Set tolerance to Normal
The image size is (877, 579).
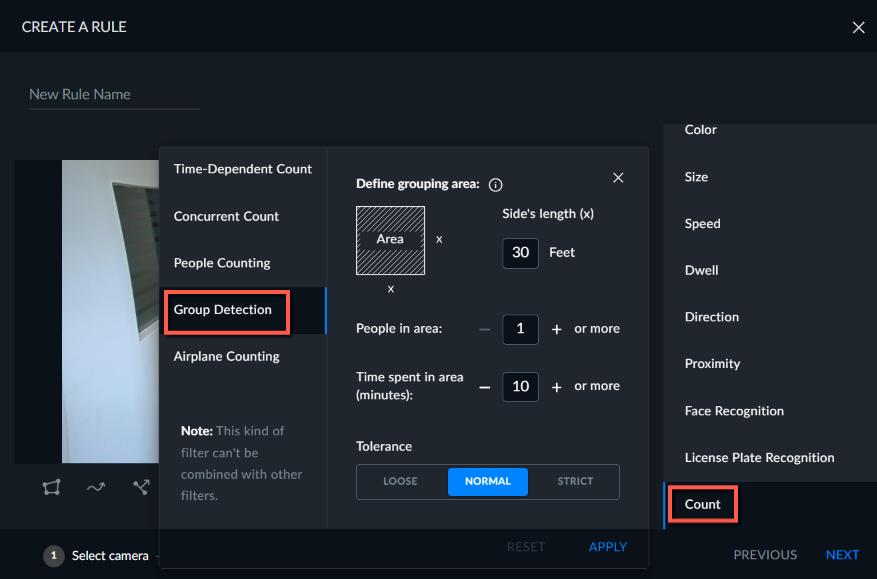point(488,482)
